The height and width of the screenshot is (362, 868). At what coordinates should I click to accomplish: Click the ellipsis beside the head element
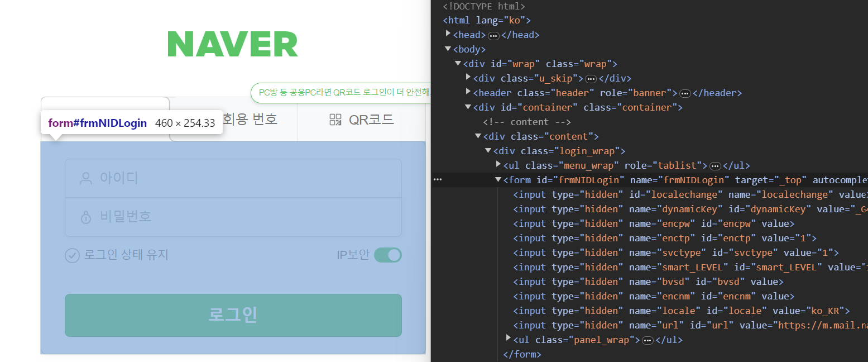coord(493,35)
